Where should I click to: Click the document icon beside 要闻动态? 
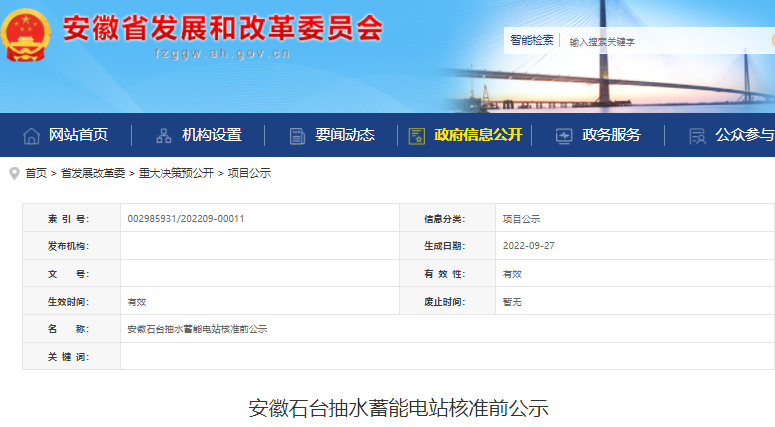297,136
